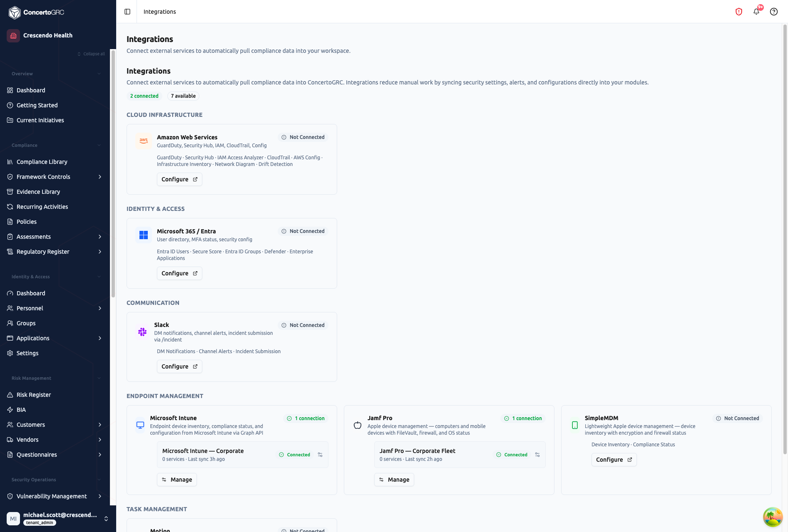The width and height of the screenshot is (788, 532).
Task: Click the ConcertoGRC logo icon
Action: tap(15, 12)
